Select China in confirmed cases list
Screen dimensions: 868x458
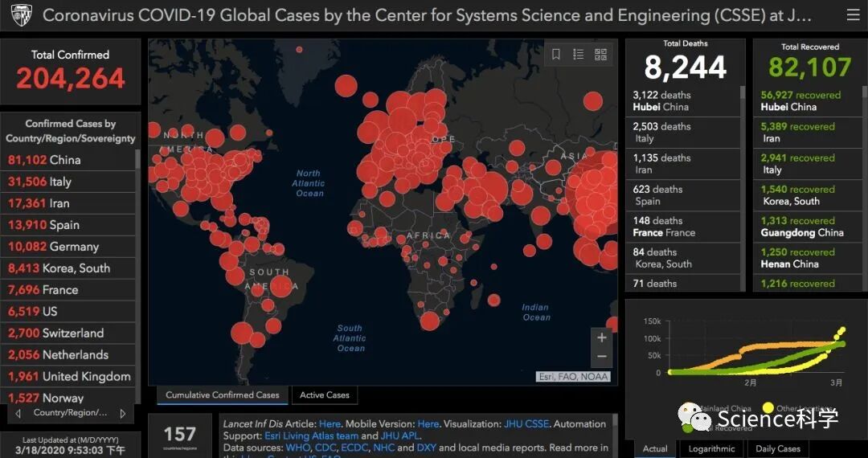(x=68, y=160)
